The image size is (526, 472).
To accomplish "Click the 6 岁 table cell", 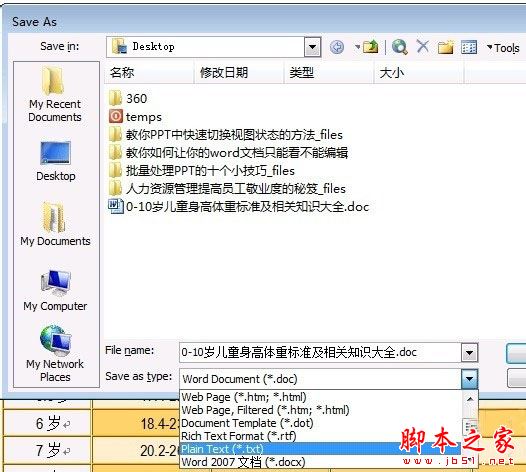I will (48, 423).
